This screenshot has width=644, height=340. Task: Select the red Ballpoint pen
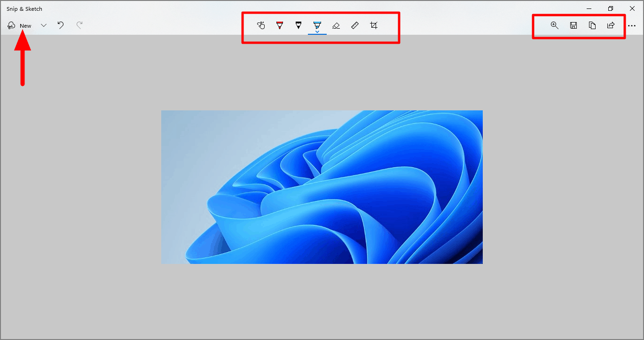(x=280, y=25)
